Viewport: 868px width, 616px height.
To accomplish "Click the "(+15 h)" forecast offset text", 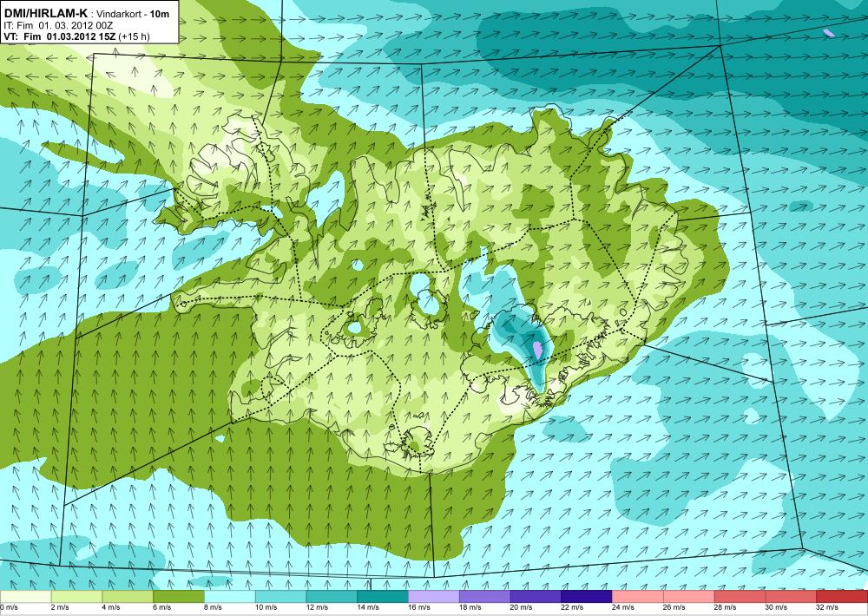I will 134,37.
